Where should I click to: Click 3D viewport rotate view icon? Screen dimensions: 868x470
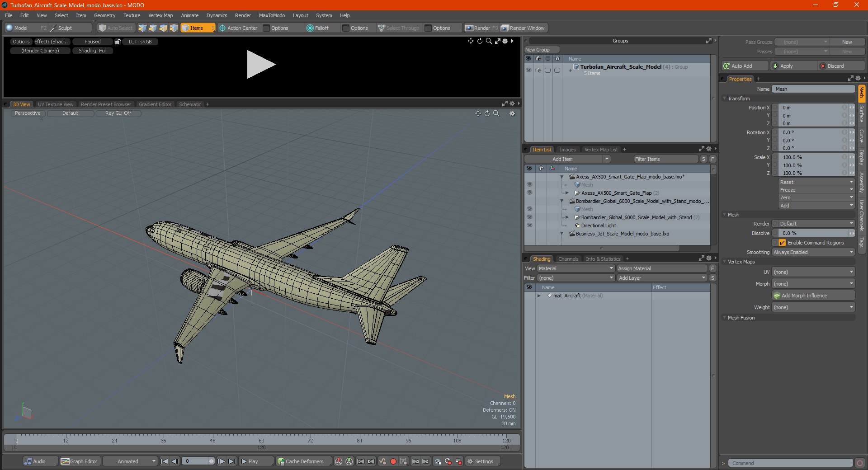pyautogui.click(x=487, y=113)
